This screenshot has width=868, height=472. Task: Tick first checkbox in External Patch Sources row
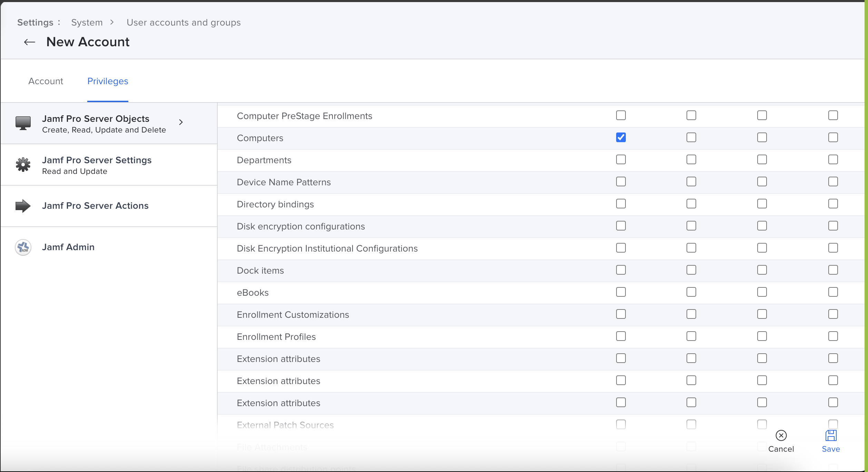point(621,424)
